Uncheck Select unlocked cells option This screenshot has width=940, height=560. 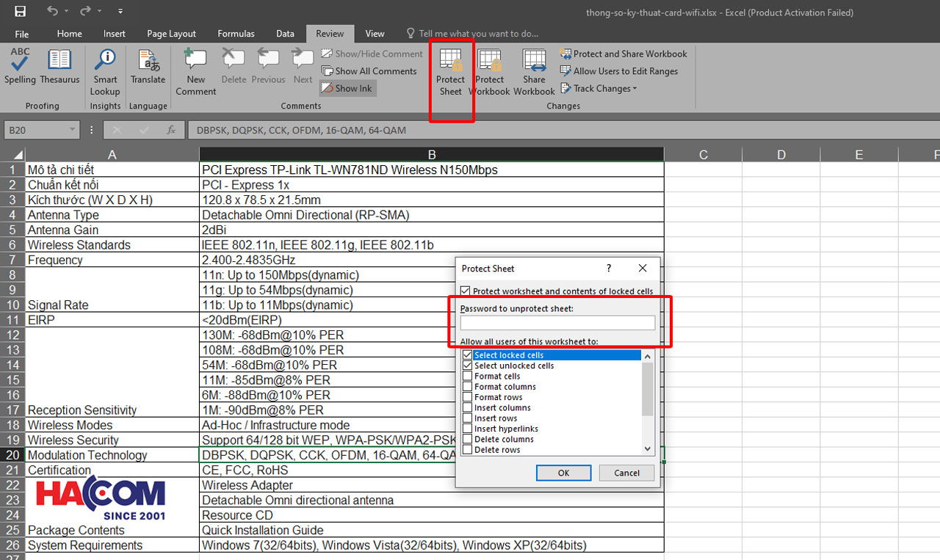[x=467, y=366]
